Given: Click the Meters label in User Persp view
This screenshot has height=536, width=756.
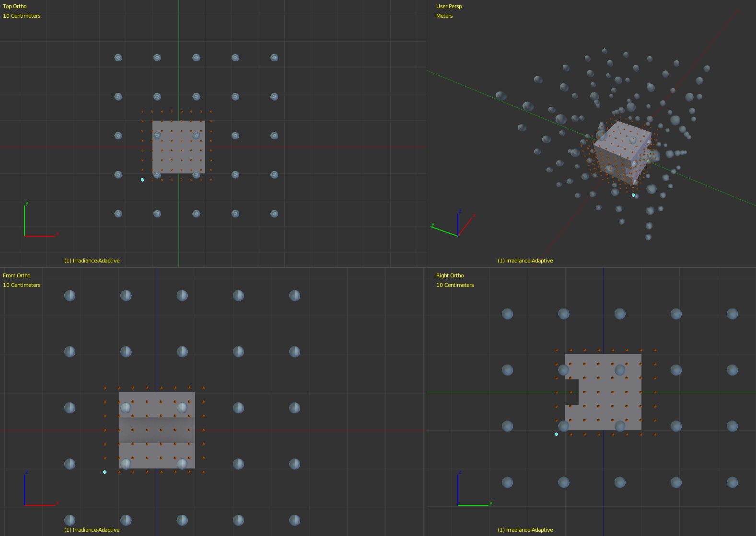Looking at the screenshot, I should coord(444,16).
